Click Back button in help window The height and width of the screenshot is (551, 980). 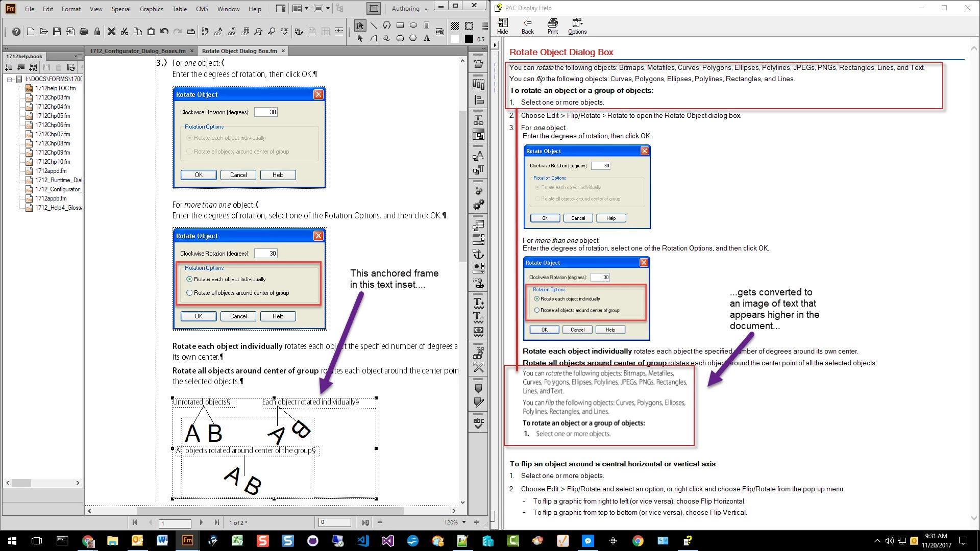tap(527, 26)
